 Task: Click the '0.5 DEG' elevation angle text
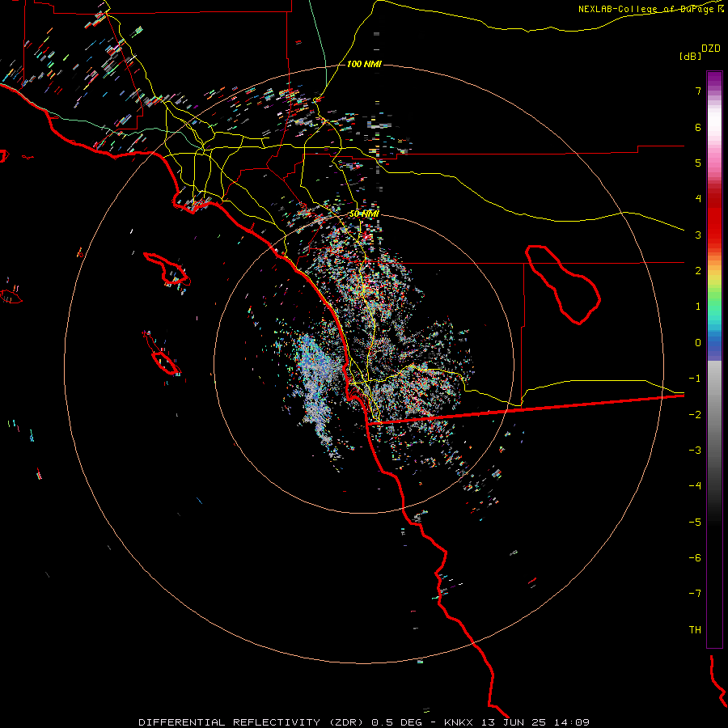tap(399, 722)
